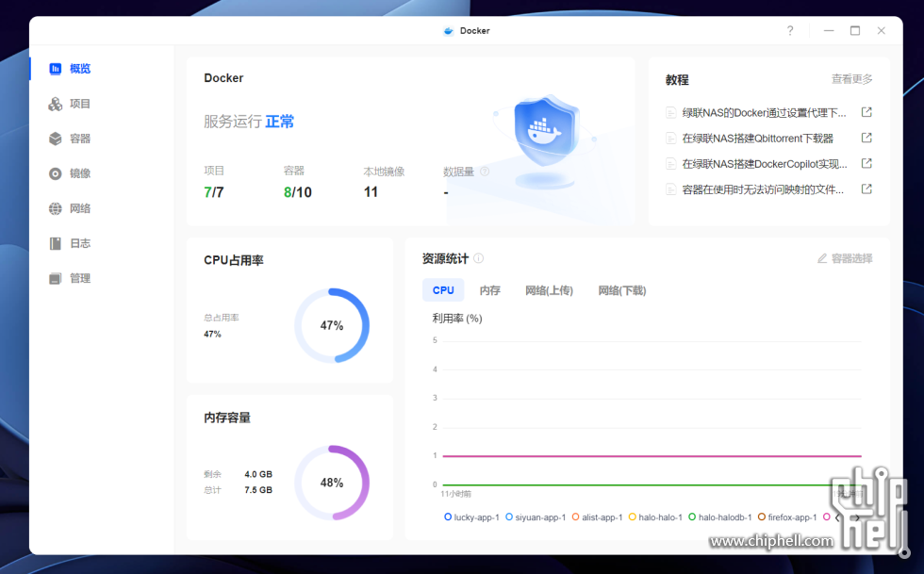
Task: Click the 利用率 (%) axis title
Action: tap(457, 319)
